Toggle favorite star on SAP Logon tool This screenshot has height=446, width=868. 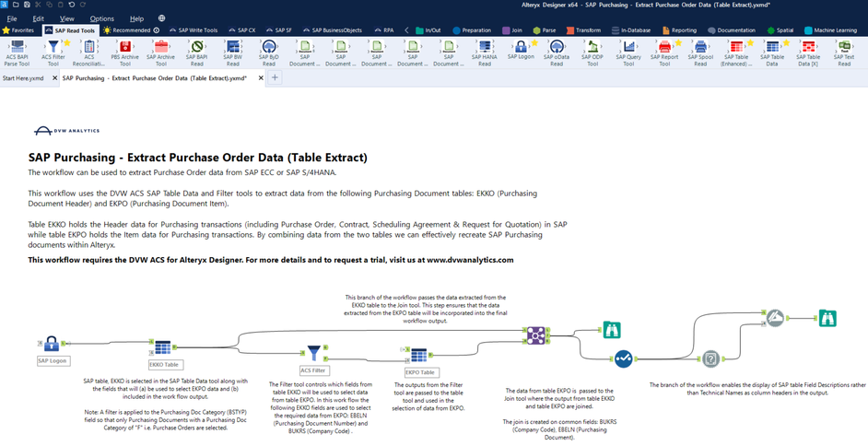[x=534, y=42]
